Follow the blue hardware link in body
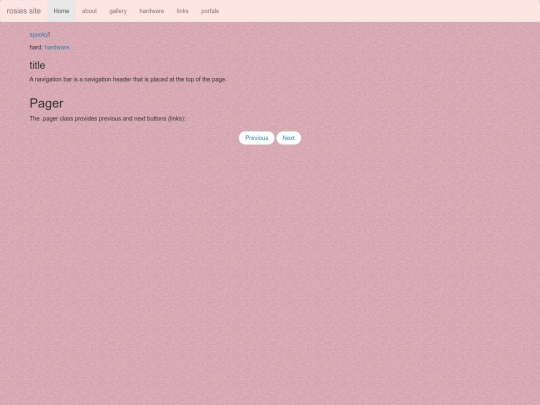Viewport: 540px width, 405px height. pos(57,47)
